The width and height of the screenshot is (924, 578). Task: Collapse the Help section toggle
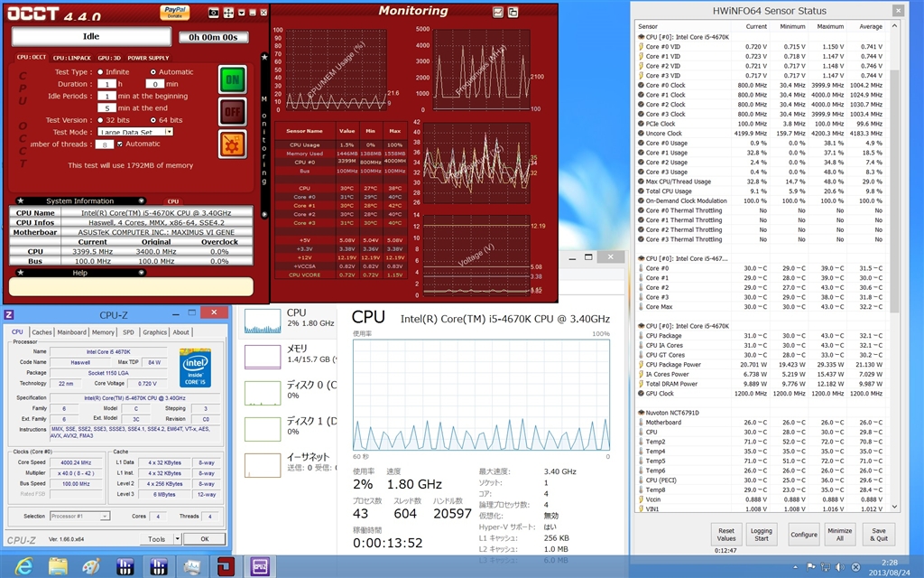click(x=141, y=273)
